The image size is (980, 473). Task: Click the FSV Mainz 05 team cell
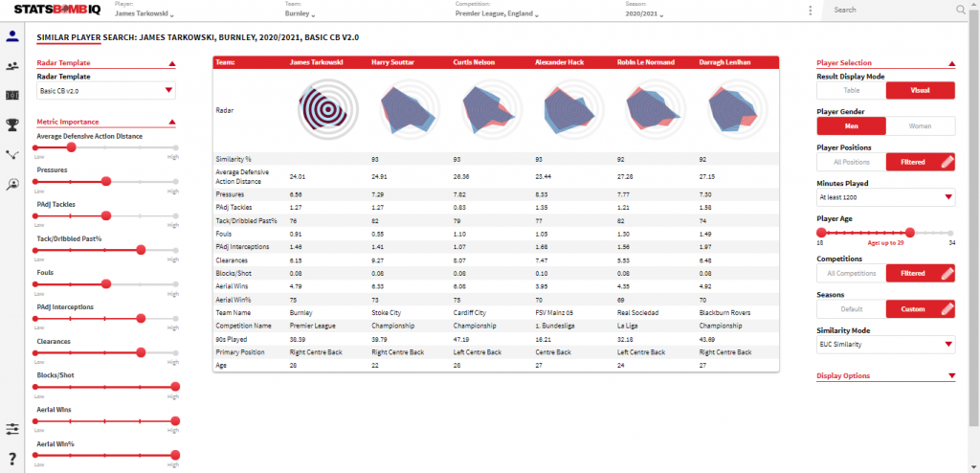click(x=555, y=312)
